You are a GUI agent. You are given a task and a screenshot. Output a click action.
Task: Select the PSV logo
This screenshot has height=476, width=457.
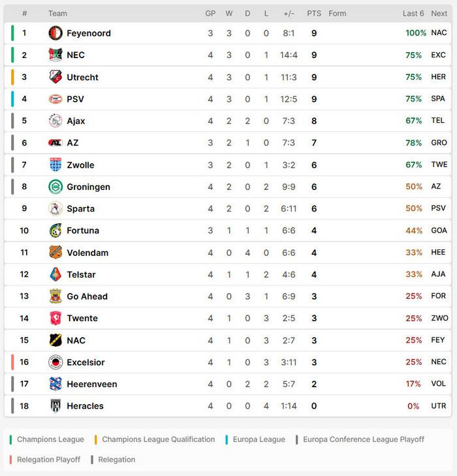(55, 99)
